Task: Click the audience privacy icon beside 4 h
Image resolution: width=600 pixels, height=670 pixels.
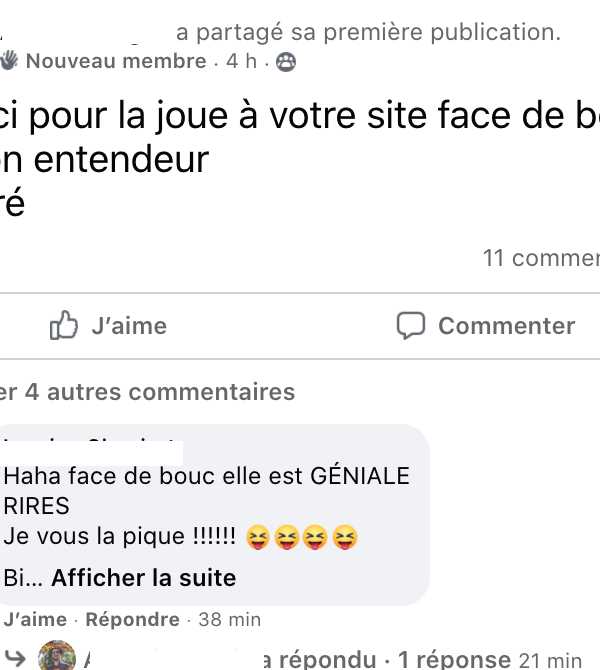Action: (x=285, y=62)
